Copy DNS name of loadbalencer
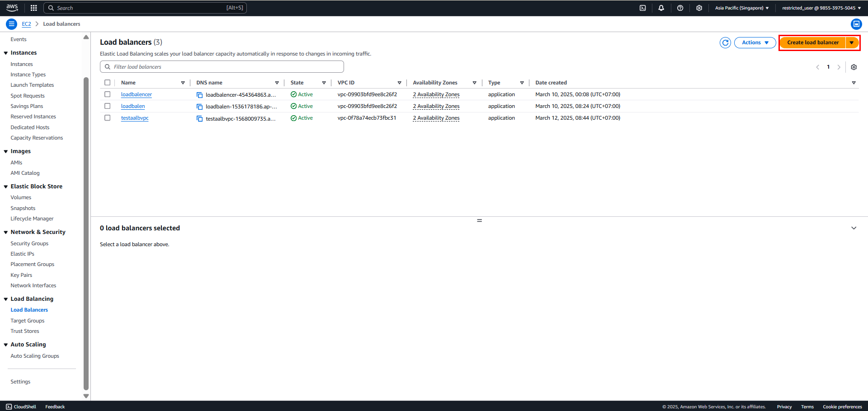Screen dimensions: 868x411 [199, 95]
